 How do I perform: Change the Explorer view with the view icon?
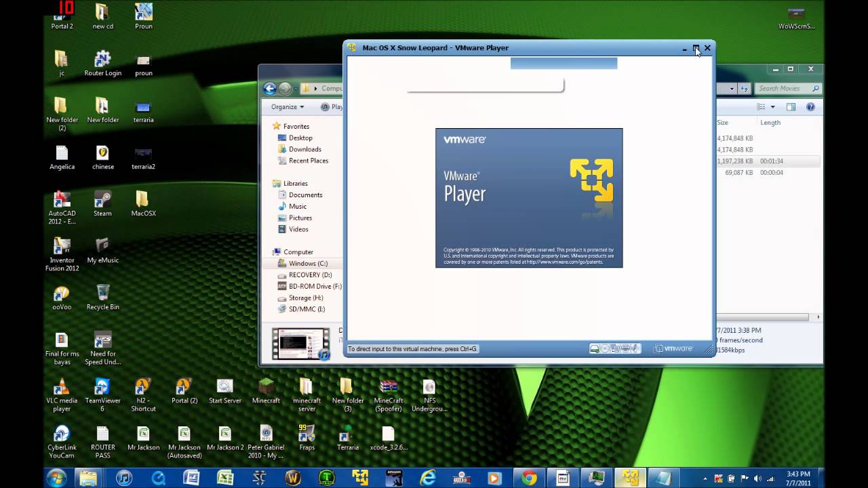click(x=761, y=106)
